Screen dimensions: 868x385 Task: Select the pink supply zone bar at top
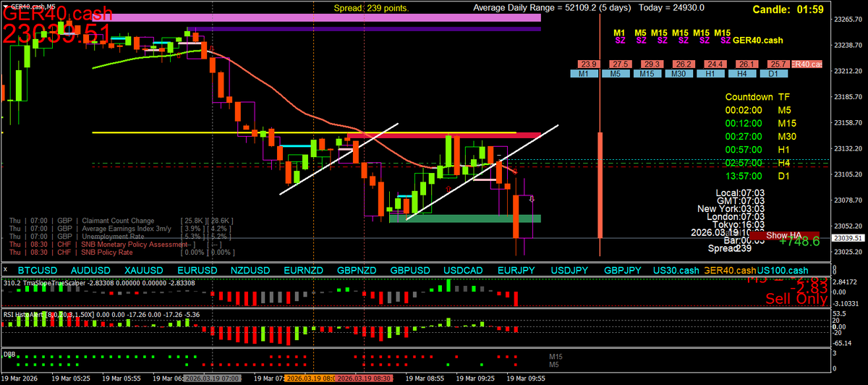pyautogui.click(x=315, y=17)
